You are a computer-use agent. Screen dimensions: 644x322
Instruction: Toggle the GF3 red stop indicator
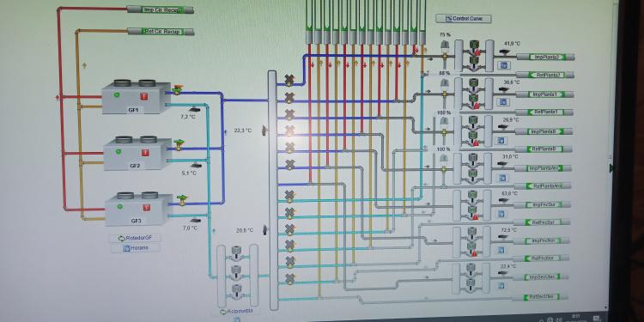(146, 208)
